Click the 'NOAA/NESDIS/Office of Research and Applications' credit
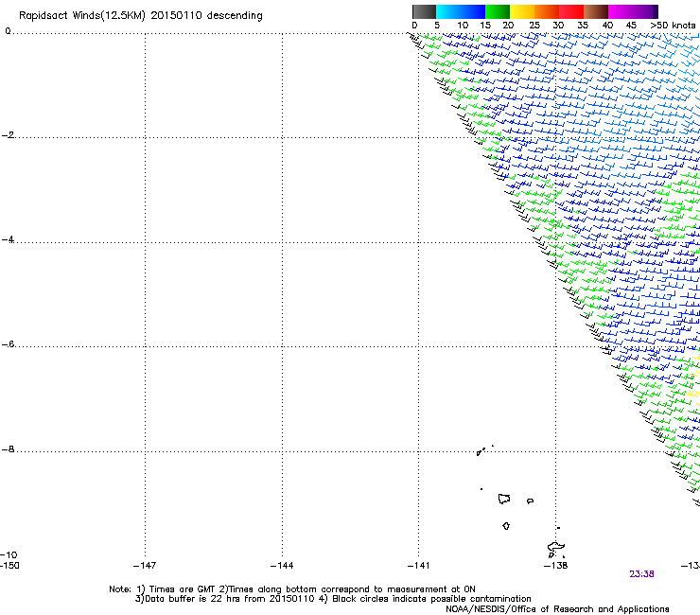 point(557,609)
